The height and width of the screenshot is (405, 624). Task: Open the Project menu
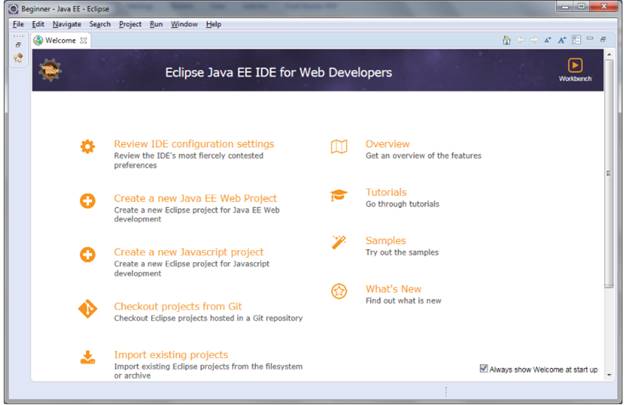(130, 24)
